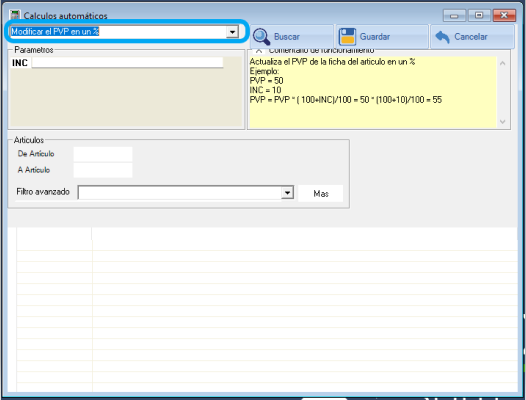Open the Modificar el PVP dropdown arrow

232,32
